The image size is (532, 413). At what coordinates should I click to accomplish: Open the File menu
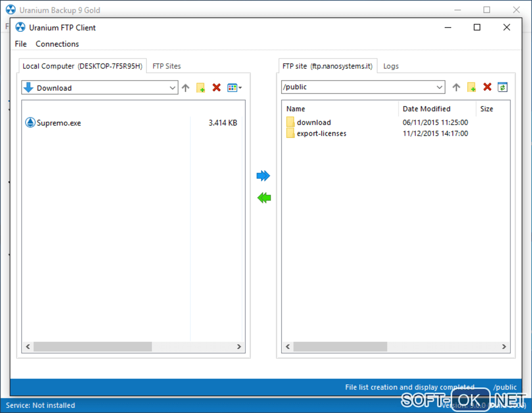tap(21, 44)
